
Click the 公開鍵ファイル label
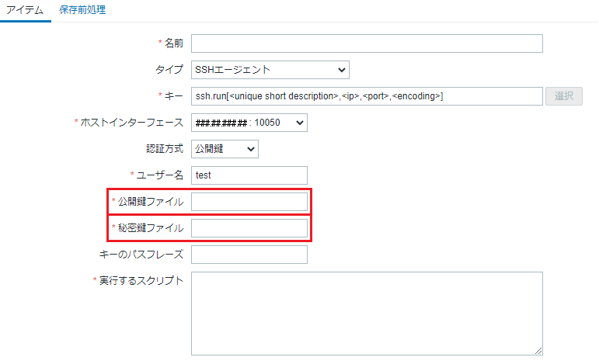[x=151, y=202]
